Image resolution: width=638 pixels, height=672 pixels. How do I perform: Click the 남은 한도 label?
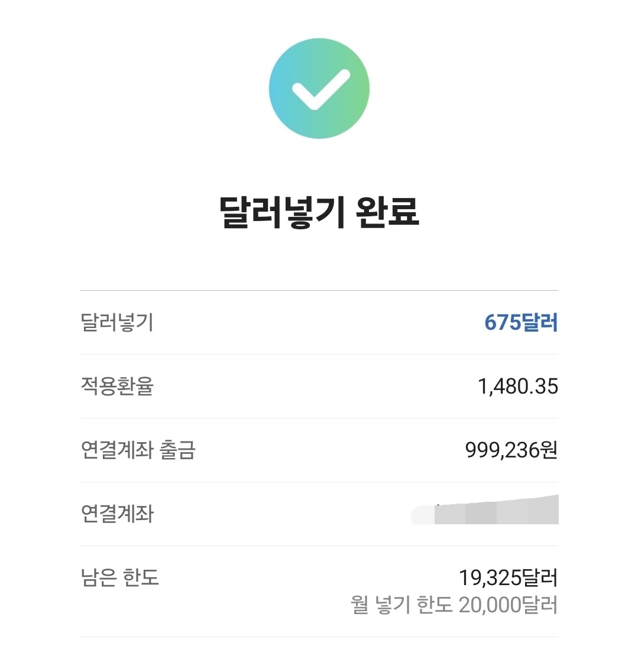click(x=120, y=577)
